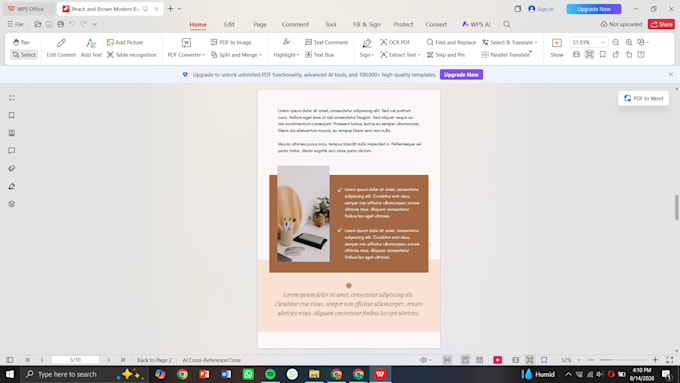Start slideshow with Show button
Viewport: 680px width, 383px height.
pyautogui.click(x=557, y=48)
